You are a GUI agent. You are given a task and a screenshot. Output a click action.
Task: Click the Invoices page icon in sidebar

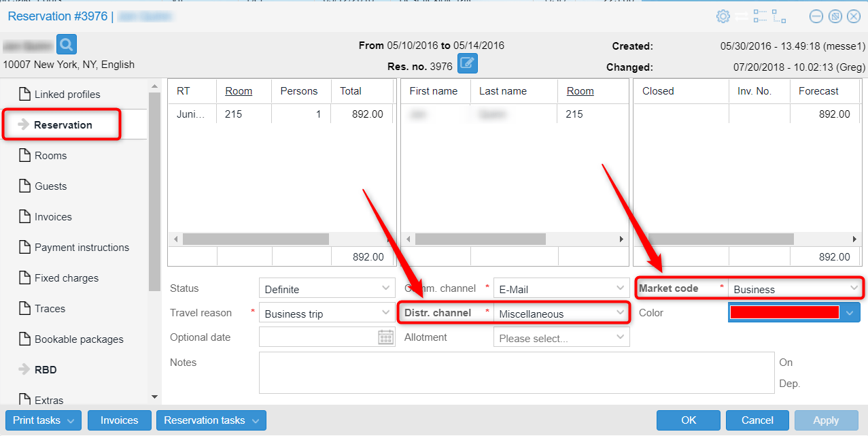tap(24, 216)
